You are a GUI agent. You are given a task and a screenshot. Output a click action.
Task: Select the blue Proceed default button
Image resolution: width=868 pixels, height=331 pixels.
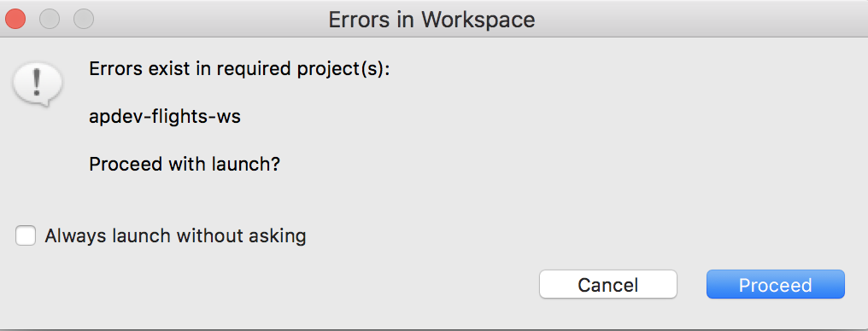click(x=776, y=285)
